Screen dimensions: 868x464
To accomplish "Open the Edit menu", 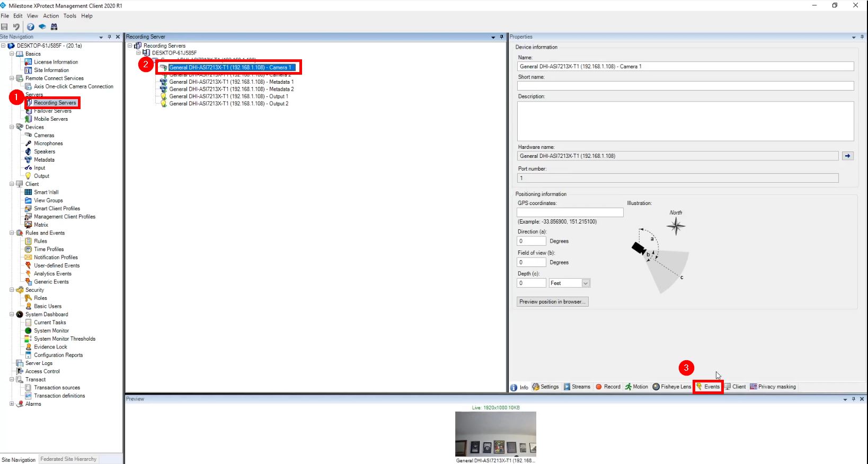I will [x=18, y=16].
